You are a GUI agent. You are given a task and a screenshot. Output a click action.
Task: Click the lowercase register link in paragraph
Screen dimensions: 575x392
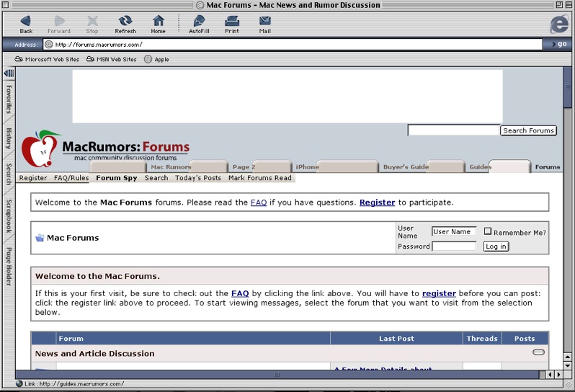439,293
